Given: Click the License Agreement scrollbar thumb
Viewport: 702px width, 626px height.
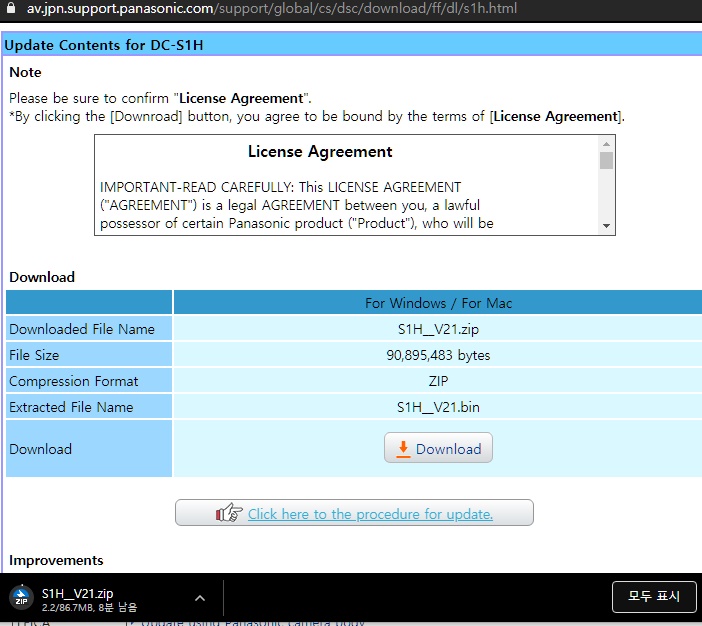Looking at the screenshot, I should pyautogui.click(x=606, y=160).
